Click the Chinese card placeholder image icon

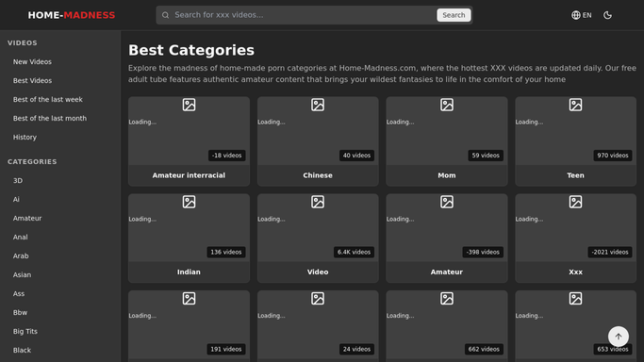point(318,105)
